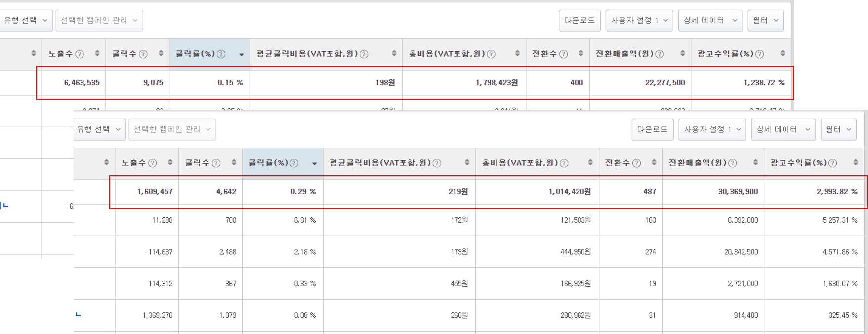Open 노출수 help icon in lower table
Viewport: 868px width, 334px height.
point(153,163)
